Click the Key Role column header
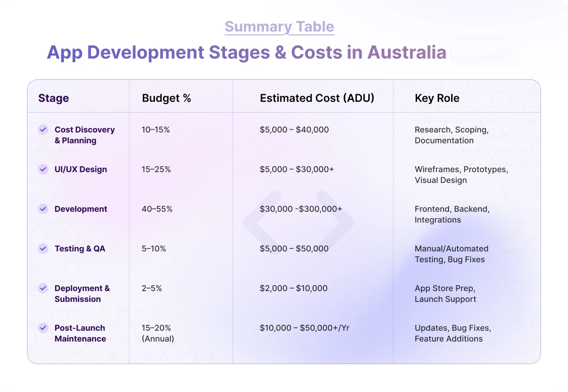Image resolution: width=568 pixels, height=392 pixels. 437,98
